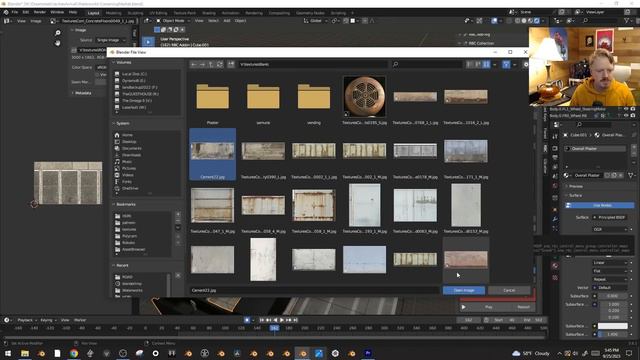Clear recent folders list icon
640x360 pixels.
[178, 276]
